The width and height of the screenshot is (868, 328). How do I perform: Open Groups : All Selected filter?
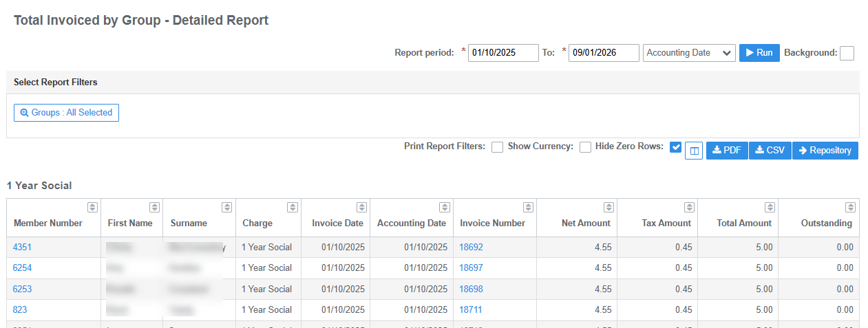coord(66,113)
